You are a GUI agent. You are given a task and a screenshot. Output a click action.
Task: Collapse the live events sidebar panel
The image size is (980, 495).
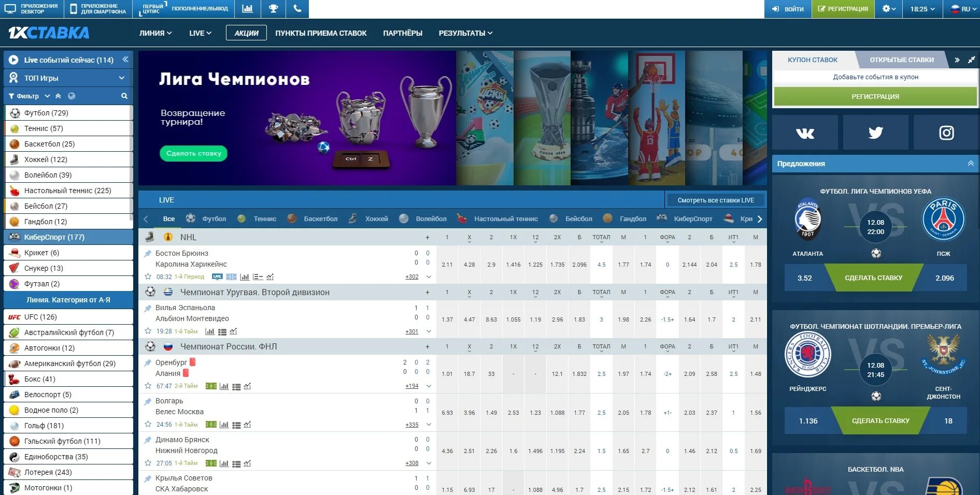point(125,60)
